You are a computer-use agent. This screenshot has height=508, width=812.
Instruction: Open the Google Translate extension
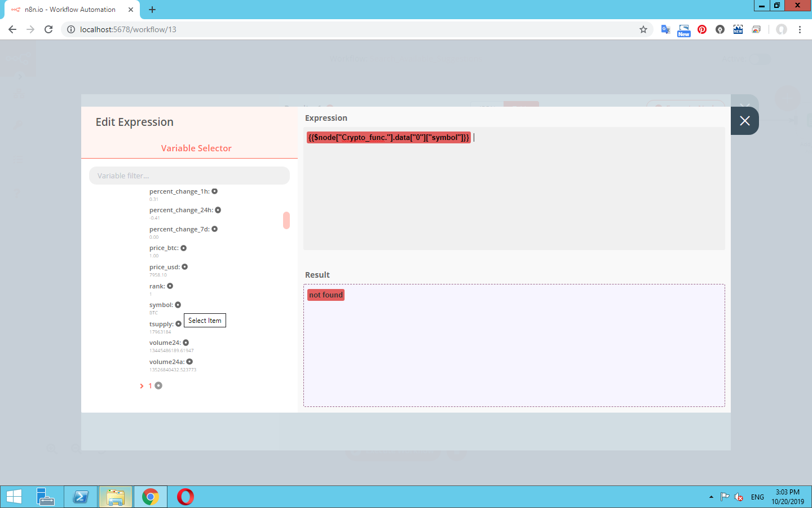665,29
